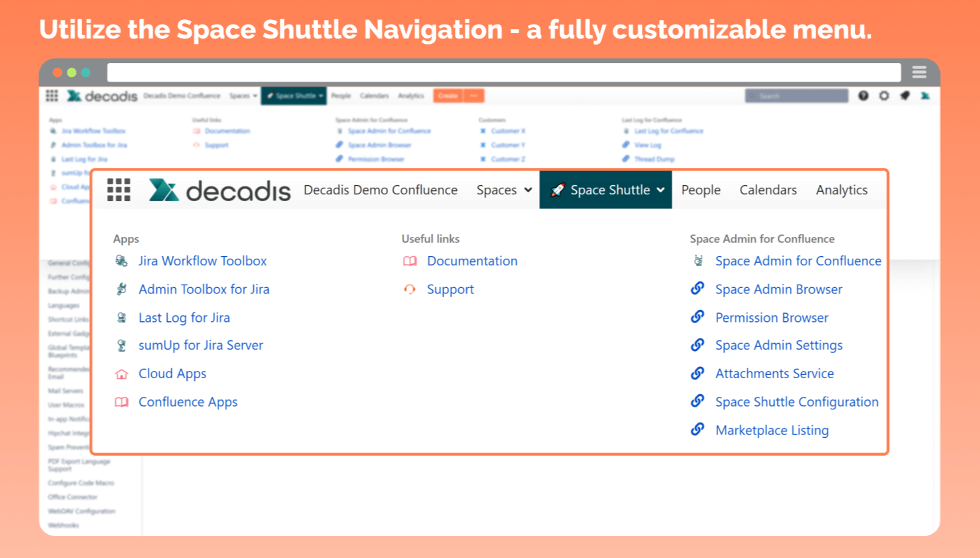Open the Attachments Service link
Image resolution: width=980 pixels, height=558 pixels.
click(x=775, y=374)
